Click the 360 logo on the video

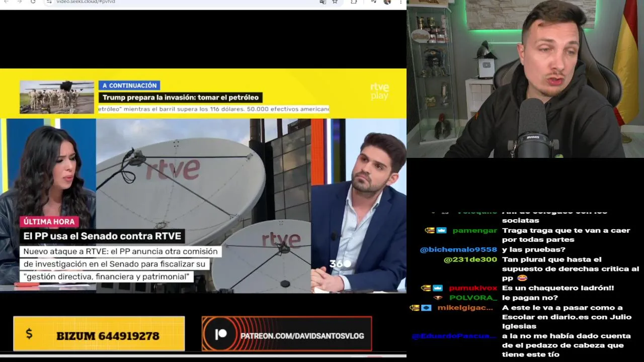pos(340,263)
